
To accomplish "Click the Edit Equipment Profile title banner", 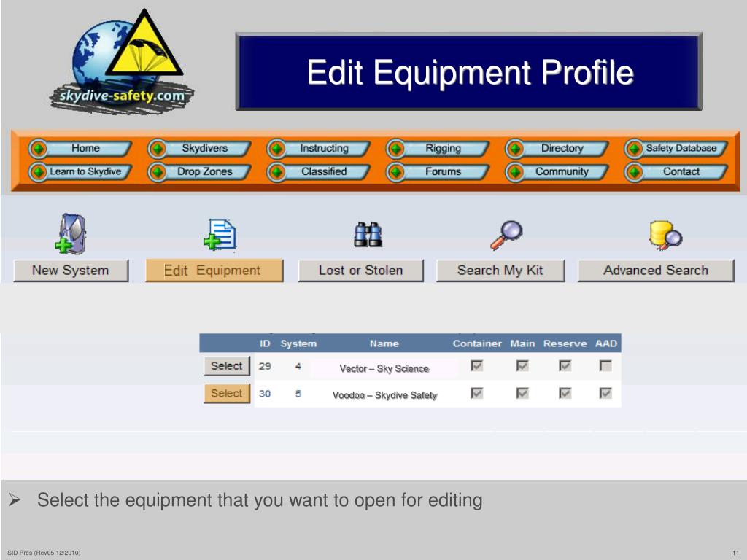I will (469, 72).
